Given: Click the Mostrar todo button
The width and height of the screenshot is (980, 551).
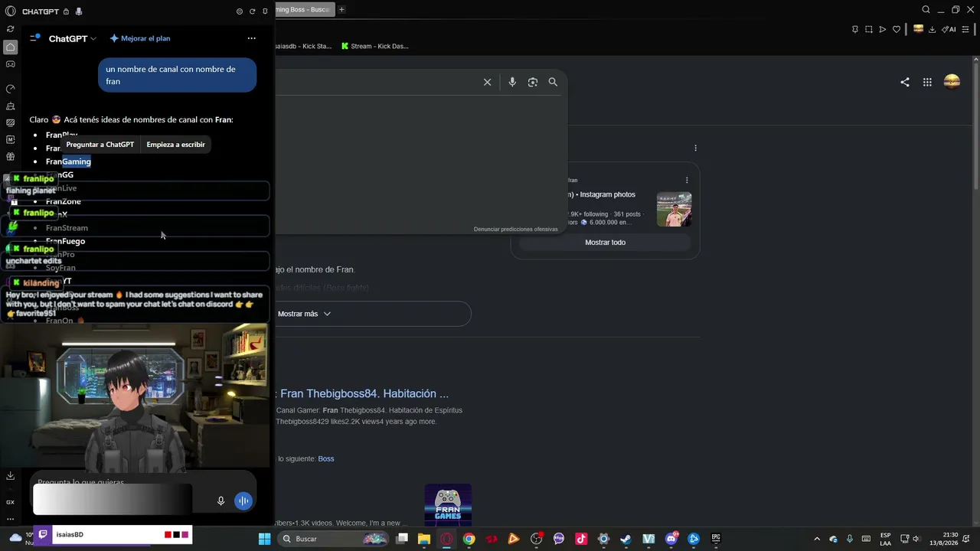Looking at the screenshot, I should pyautogui.click(x=605, y=243).
